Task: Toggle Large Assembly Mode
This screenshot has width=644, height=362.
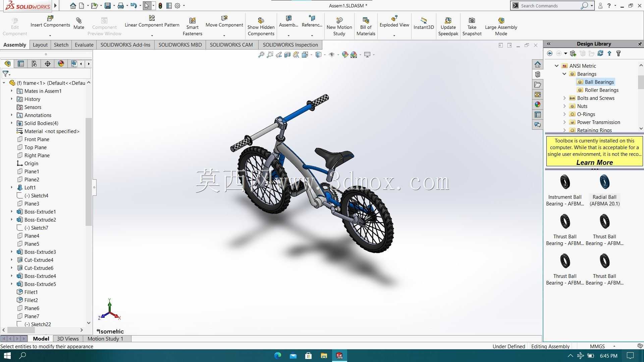Action: point(501,20)
